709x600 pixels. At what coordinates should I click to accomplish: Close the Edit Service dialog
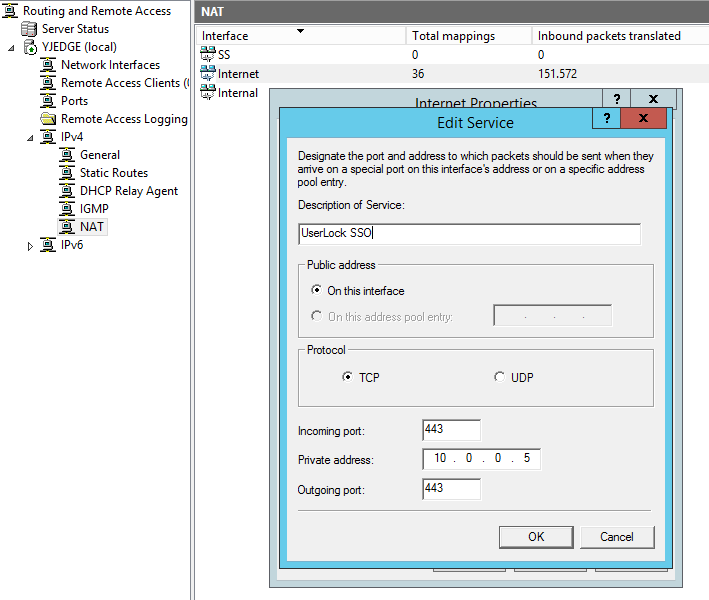point(643,118)
